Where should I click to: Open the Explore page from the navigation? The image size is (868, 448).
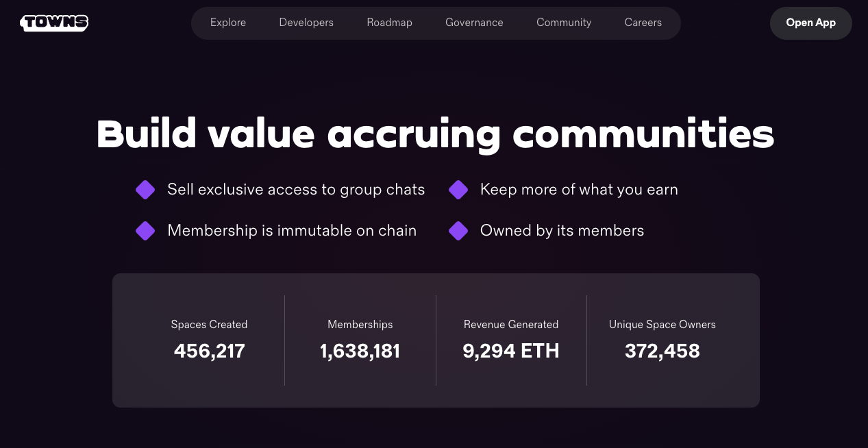pyautogui.click(x=227, y=23)
